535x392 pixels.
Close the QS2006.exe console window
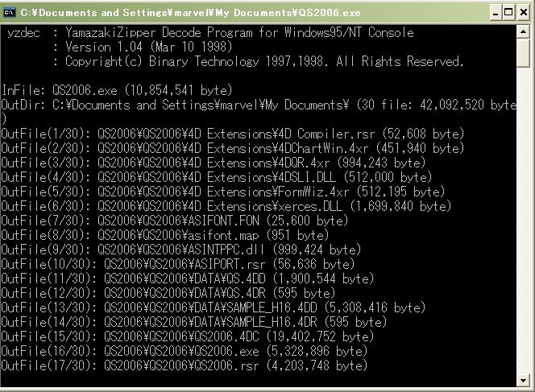pos(524,13)
